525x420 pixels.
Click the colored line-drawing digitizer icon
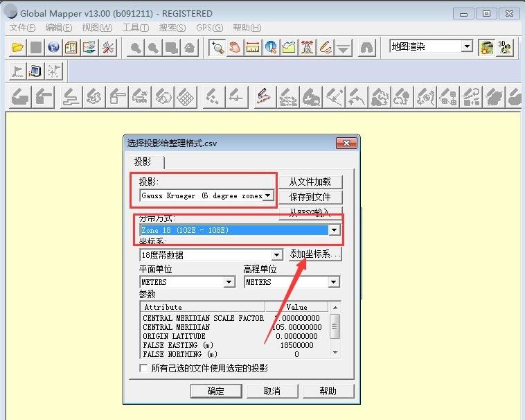point(265,97)
